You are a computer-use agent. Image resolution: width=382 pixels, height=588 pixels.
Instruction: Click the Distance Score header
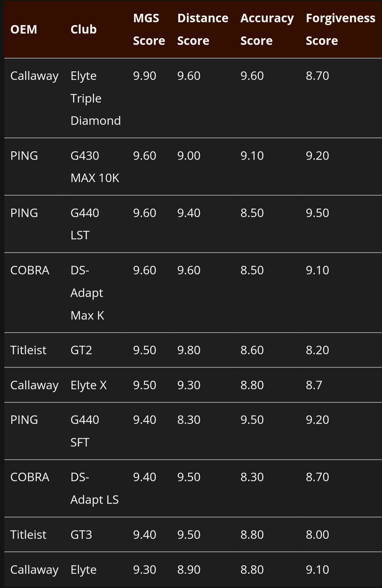pyautogui.click(x=203, y=29)
